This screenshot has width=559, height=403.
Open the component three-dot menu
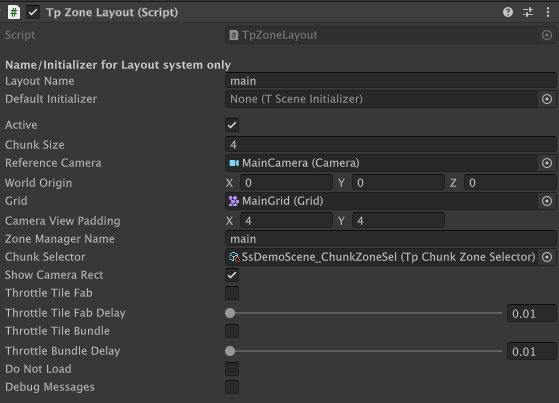(548, 12)
